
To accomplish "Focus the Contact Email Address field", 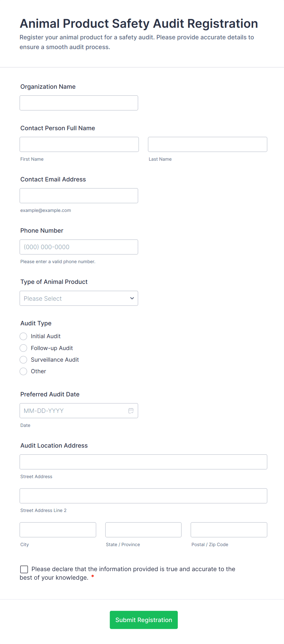I will tap(79, 196).
